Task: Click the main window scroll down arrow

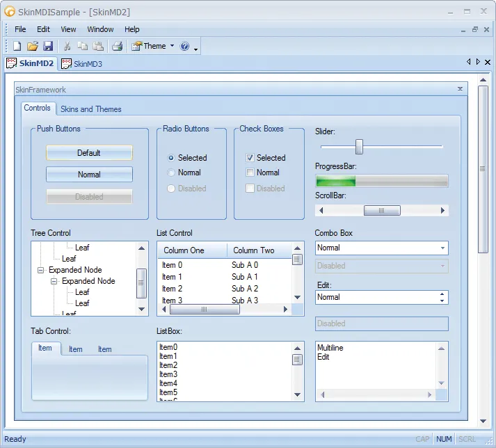Action: (483, 421)
